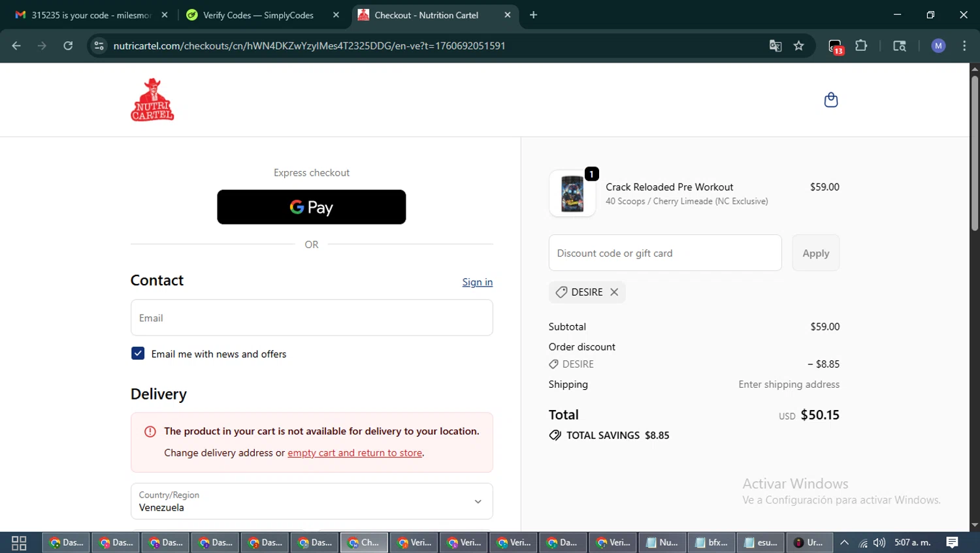980x553 pixels.
Task: Click the "Crack Reloaded Pre Workout" product name
Action: [669, 187]
